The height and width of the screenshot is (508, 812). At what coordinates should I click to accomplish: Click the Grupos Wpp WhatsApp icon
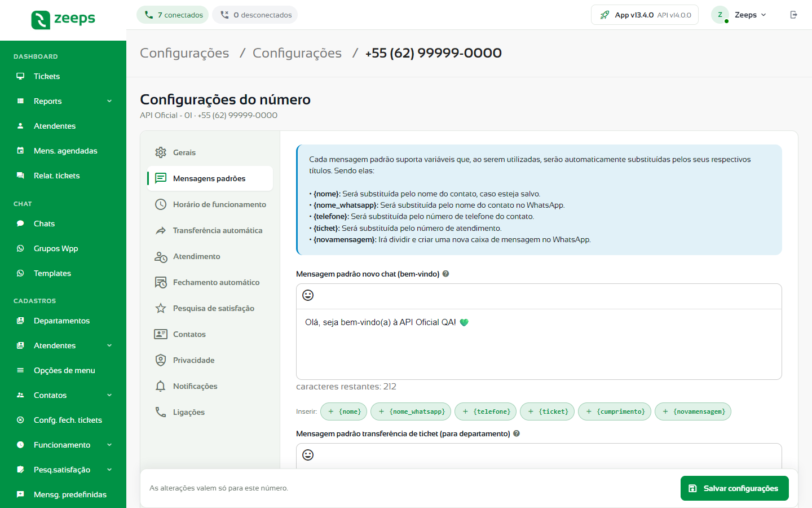tap(20, 248)
